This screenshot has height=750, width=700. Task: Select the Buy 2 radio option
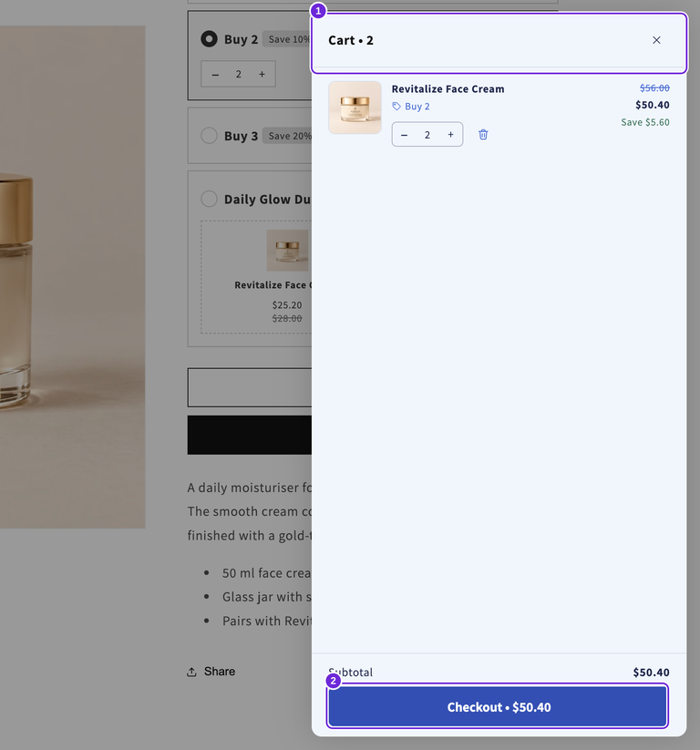(209, 39)
